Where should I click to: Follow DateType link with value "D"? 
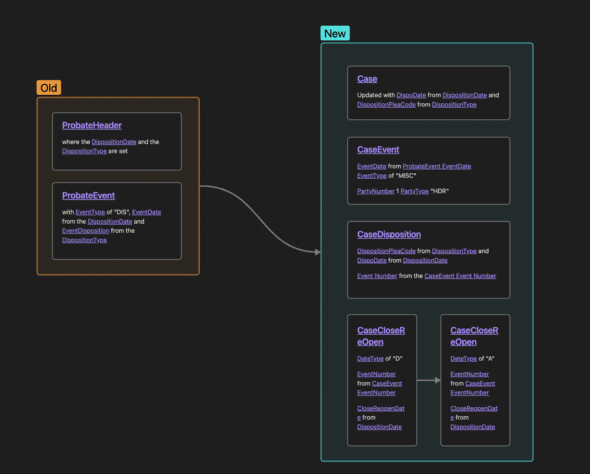point(370,359)
